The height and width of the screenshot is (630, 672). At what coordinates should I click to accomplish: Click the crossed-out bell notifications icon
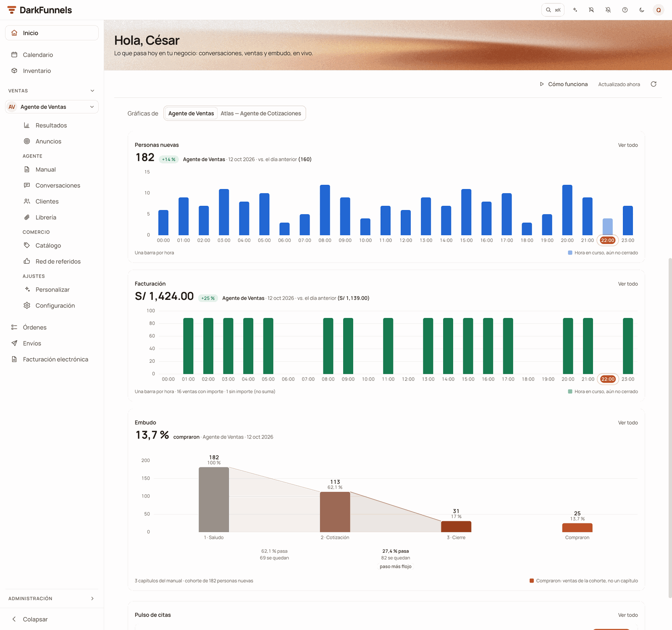(608, 10)
